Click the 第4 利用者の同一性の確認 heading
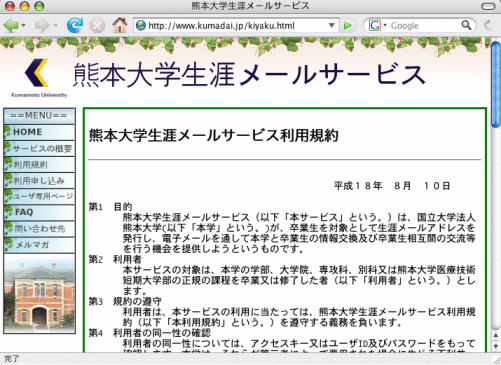This screenshot has width=501, height=365. (149, 333)
